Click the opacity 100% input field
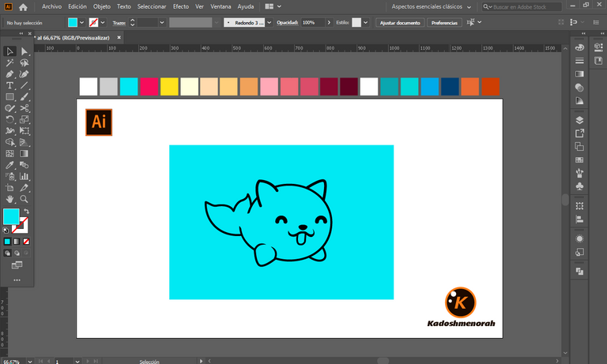The height and width of the screenshot is (364, 607). 312,22
